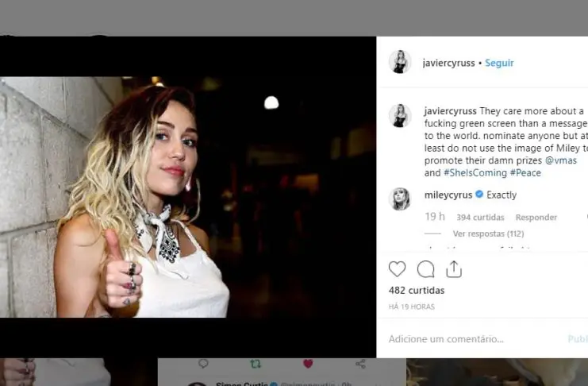Like the post with heart icon

pyautogui.click(x=397, y=269)
